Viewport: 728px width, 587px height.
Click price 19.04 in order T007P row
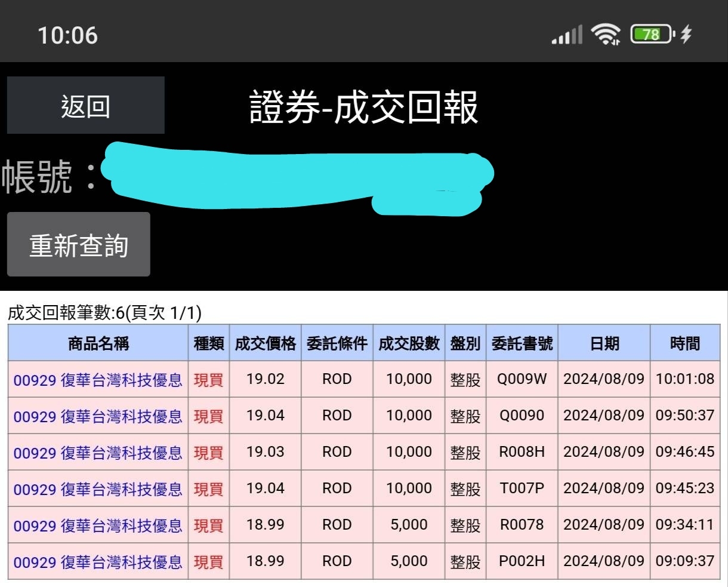tap(266, 488)
